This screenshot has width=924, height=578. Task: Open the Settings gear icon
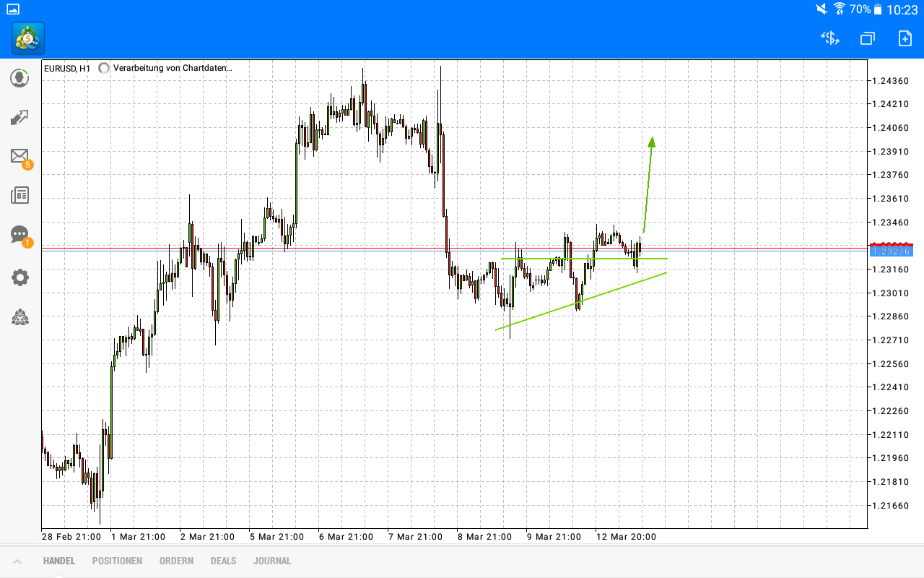(x=19, y=277)
